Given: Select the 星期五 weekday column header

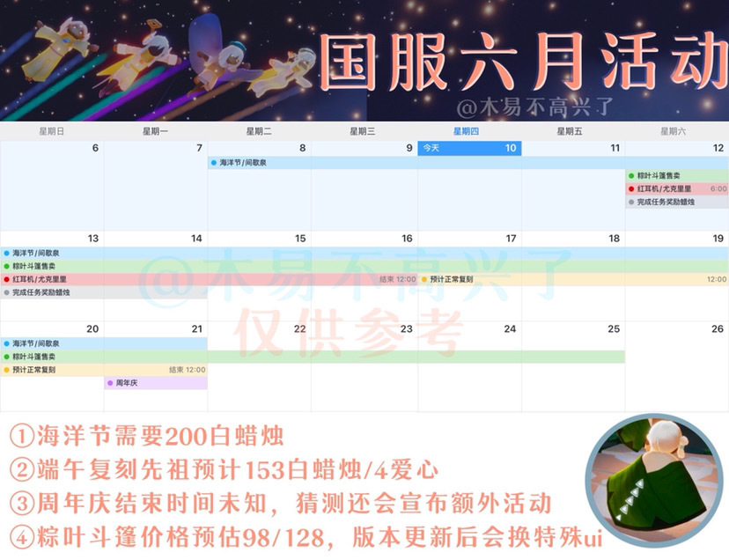Looking at the screenshot, I should click(x=570, y=131).
